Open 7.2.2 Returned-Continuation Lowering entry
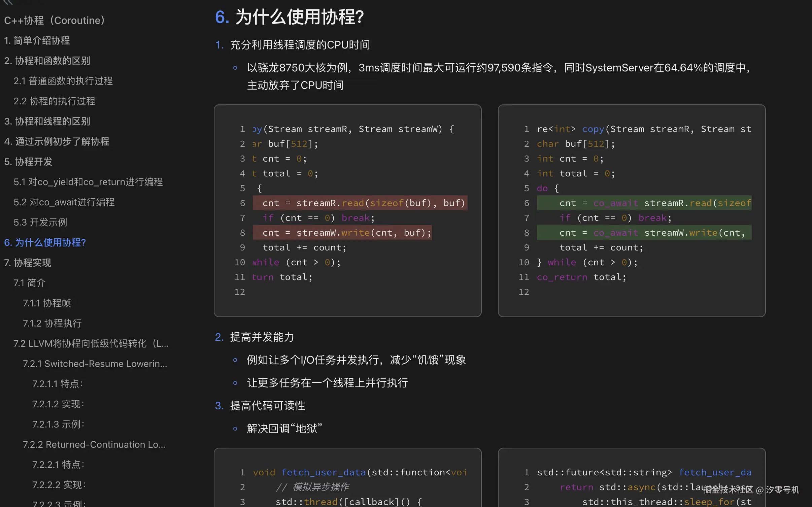This screenshot has width=812, height=507. pyautogui.click(x=94, y=444)
